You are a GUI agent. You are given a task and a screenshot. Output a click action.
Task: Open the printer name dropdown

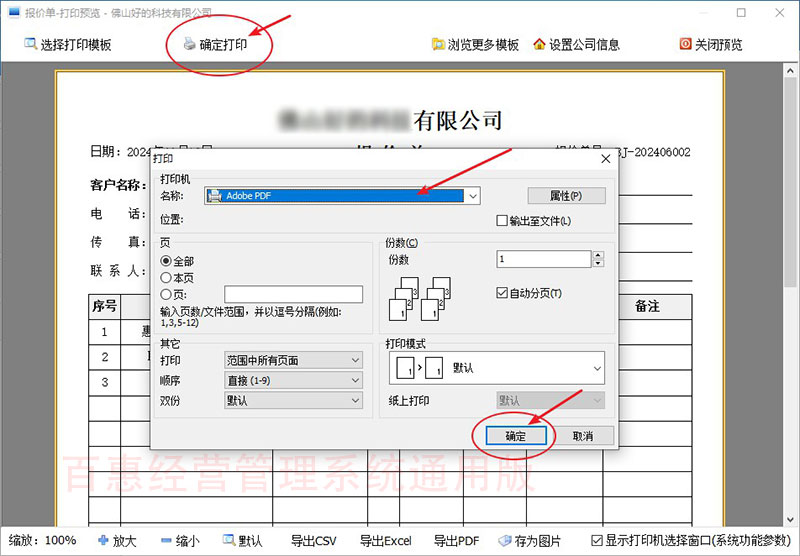point(473,196)
